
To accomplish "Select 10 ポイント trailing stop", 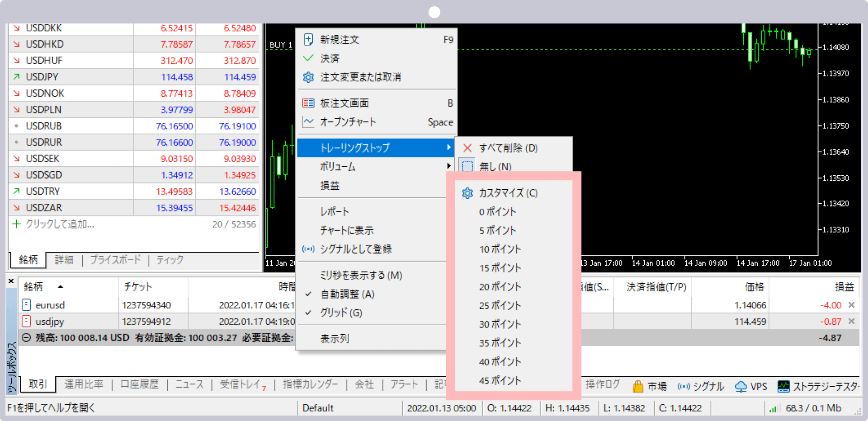I will 500,249.
